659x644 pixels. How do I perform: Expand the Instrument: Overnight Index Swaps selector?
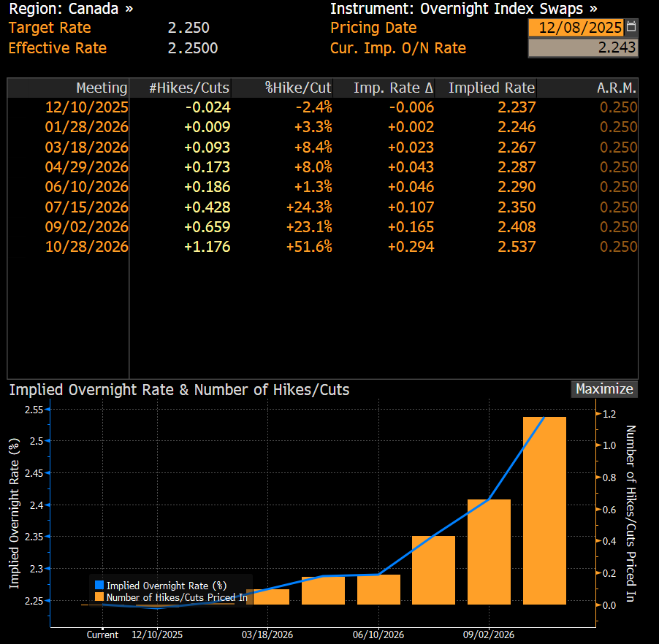[463, 9]
